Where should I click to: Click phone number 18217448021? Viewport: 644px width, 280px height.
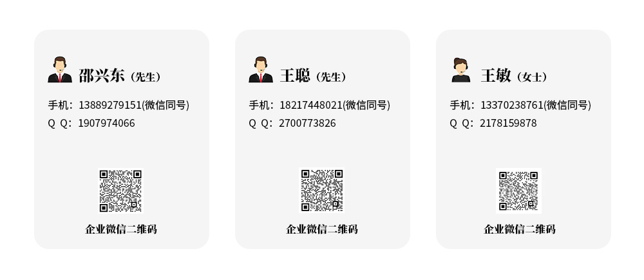[310, 105]
